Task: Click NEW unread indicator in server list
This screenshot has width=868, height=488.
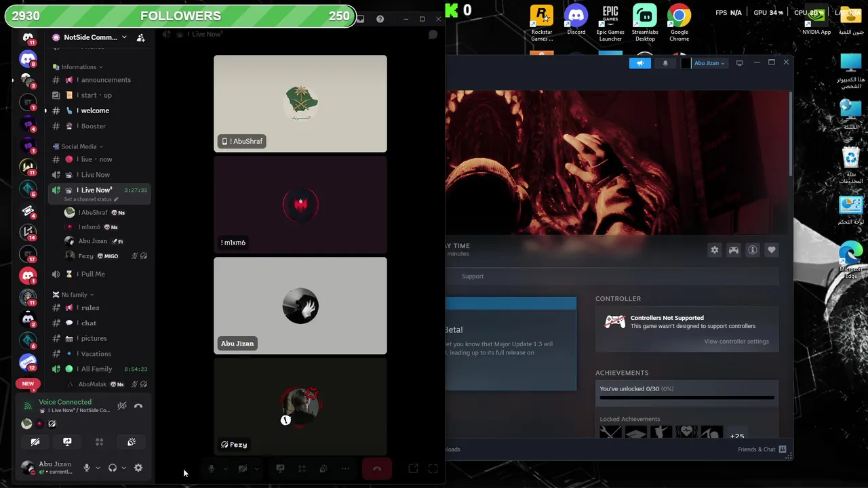Action: coord(28,384)
